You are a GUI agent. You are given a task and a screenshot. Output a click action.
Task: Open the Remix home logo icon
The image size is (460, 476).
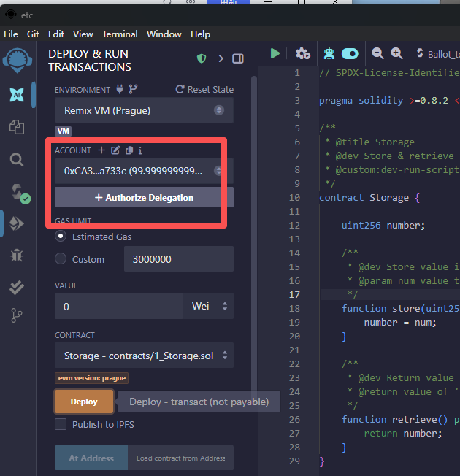(x=18, y=60)
